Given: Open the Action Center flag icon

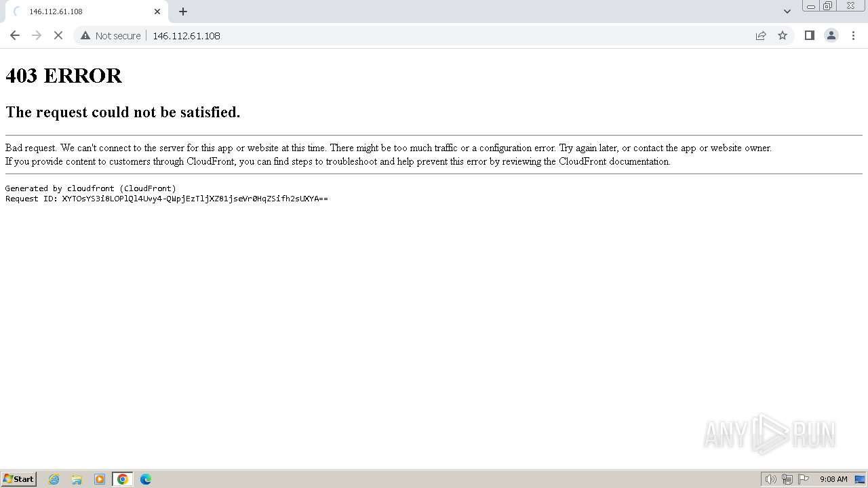Looking at the screenshot, I should pyautogui.click(x=804, y=479).
